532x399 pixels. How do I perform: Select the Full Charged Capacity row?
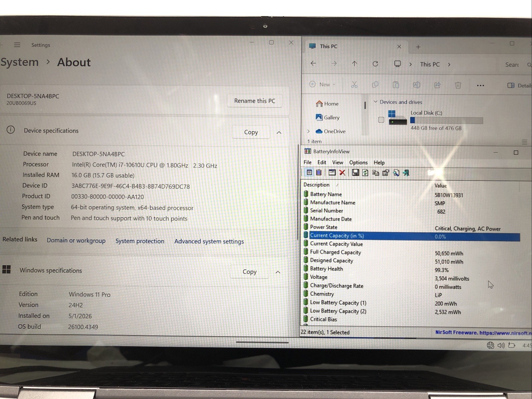[411, 253]
